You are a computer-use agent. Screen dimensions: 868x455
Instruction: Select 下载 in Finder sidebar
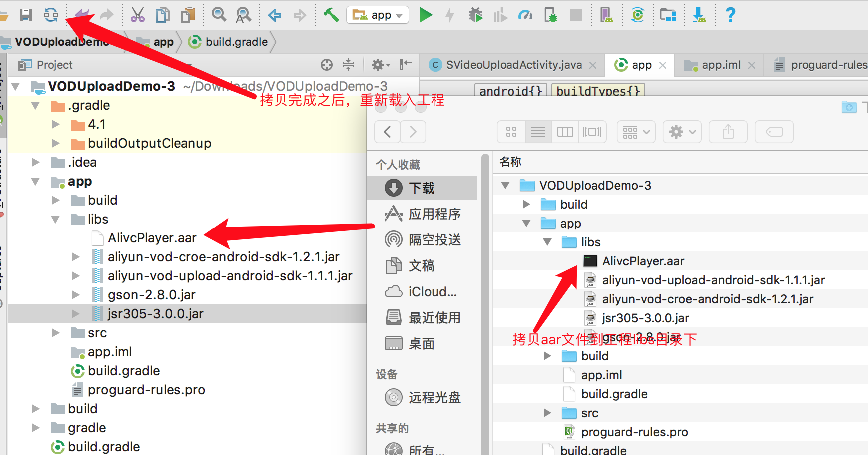[423, 188]
